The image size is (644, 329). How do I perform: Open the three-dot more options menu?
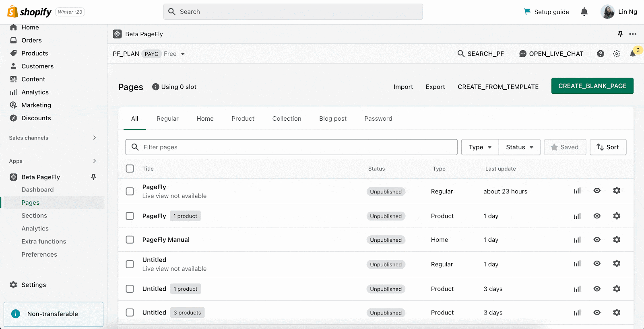point(633,34)
